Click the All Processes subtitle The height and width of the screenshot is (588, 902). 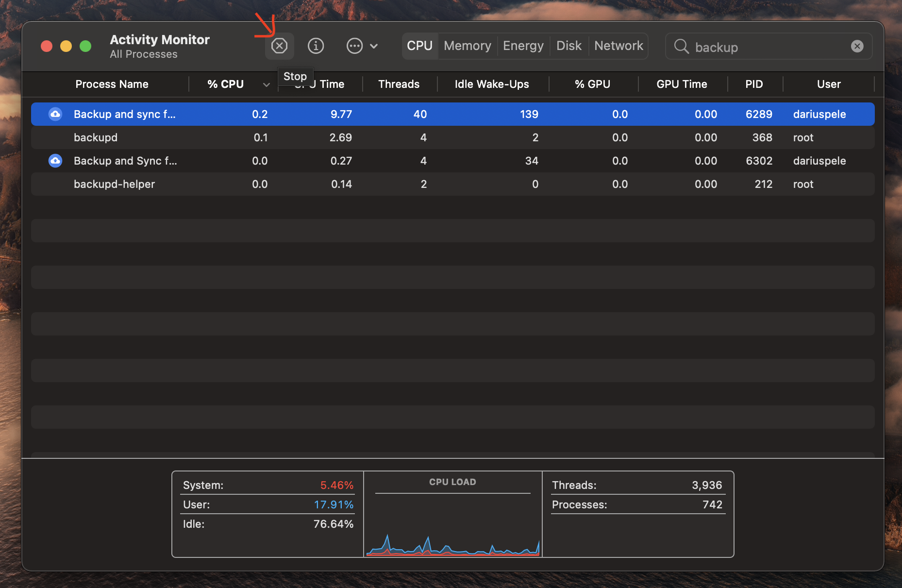click(144, 54)
